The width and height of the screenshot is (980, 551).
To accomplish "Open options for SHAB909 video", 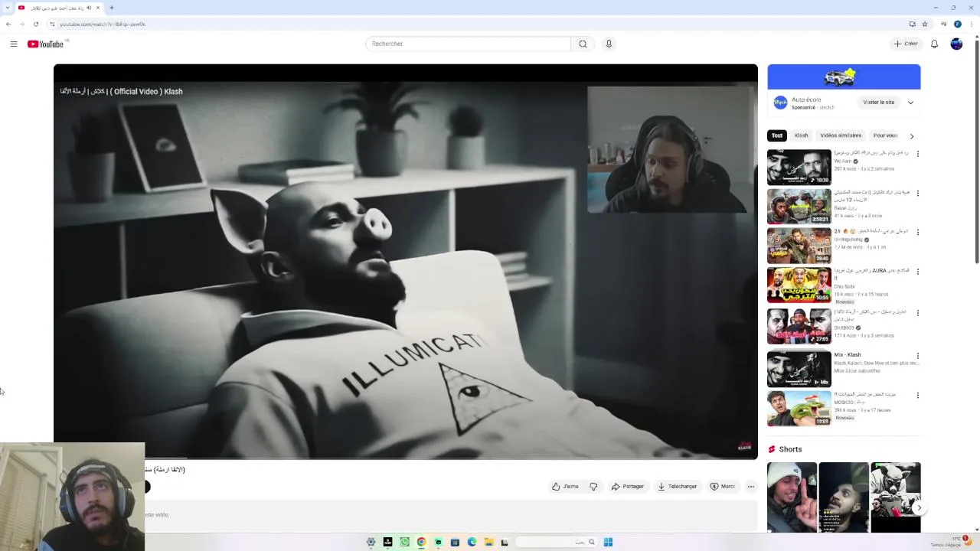I will (917, 313).
